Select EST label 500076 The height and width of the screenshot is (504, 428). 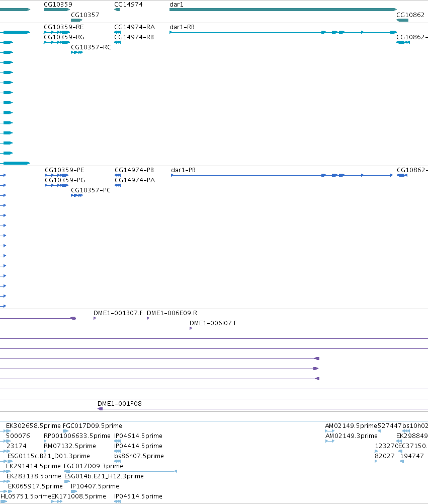pos(18,436)
